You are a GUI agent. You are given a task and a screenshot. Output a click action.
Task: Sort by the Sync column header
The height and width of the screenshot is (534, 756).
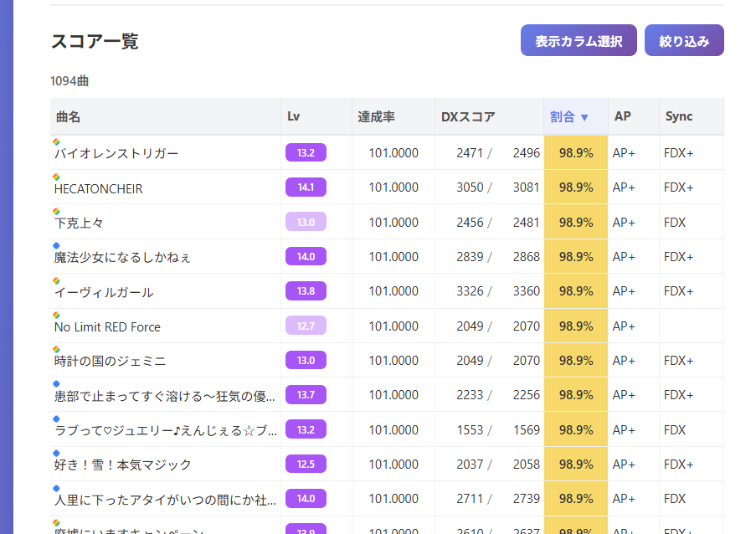[692, 116]
